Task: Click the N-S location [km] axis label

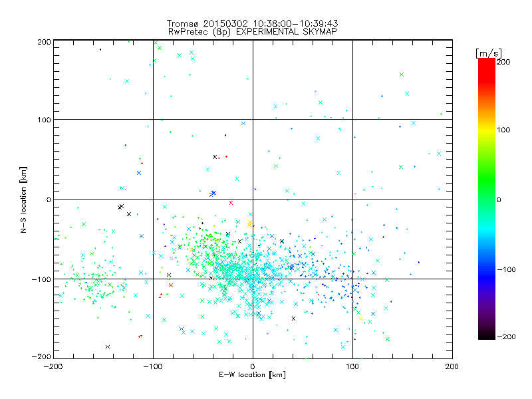Action: [x=24, y=199]
